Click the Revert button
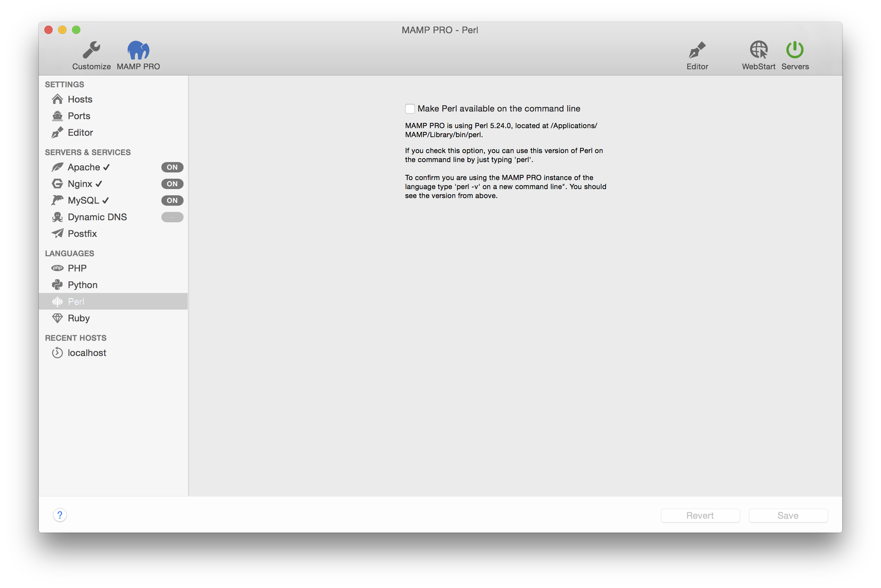Screen dimensions: 881x588 point(700,516)
